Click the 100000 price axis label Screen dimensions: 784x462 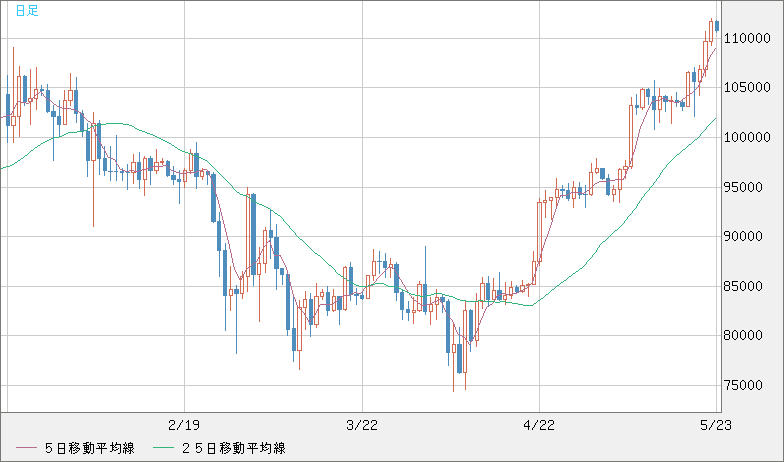[747, 138]
